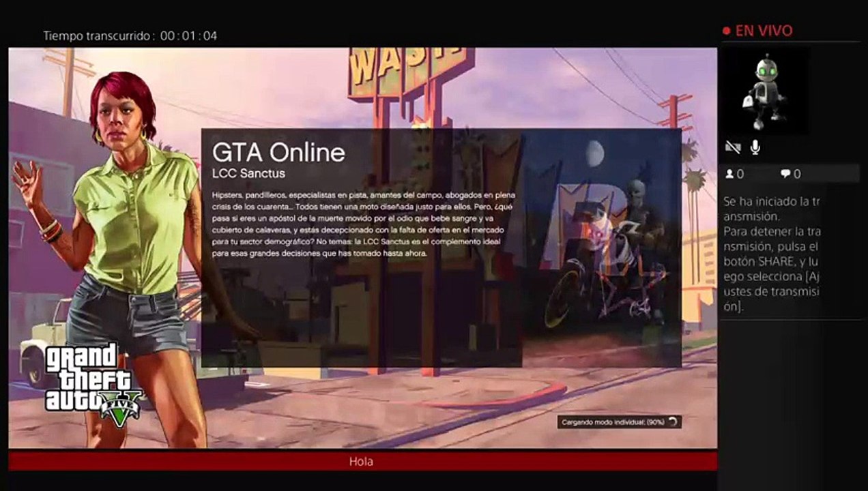Click the LCC Sanctus motorcycle image
868x491 pixels.
click(601, 248)
